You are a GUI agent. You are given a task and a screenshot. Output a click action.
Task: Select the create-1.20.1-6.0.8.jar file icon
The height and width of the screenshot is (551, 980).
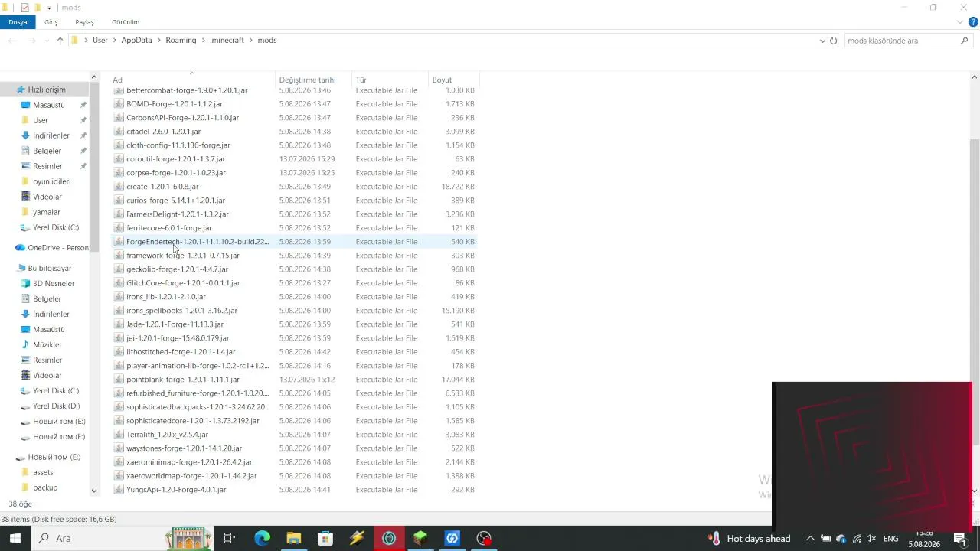(119, 187)
